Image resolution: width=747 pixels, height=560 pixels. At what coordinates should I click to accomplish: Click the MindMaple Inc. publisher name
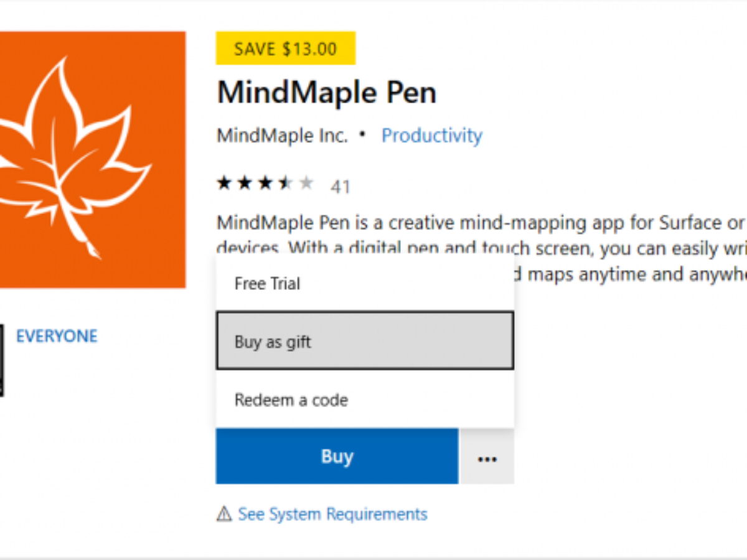pyautogui.click(x=282, y=136)
